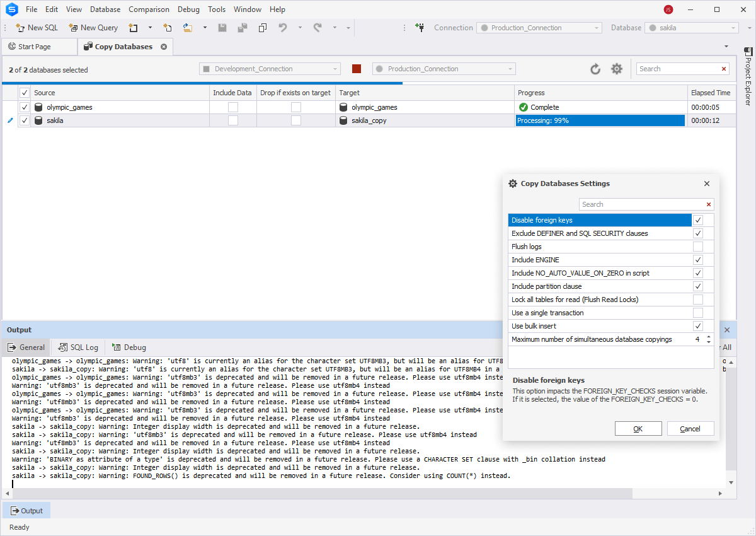
Task: Enable Include Data for the sakila database
Action: coord(232,120)
